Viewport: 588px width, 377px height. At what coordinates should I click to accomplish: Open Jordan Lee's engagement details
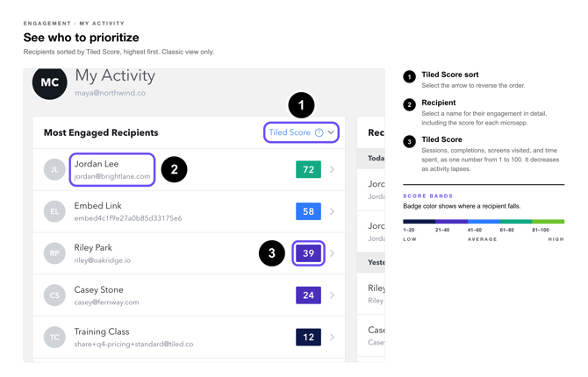click(97, 164)
